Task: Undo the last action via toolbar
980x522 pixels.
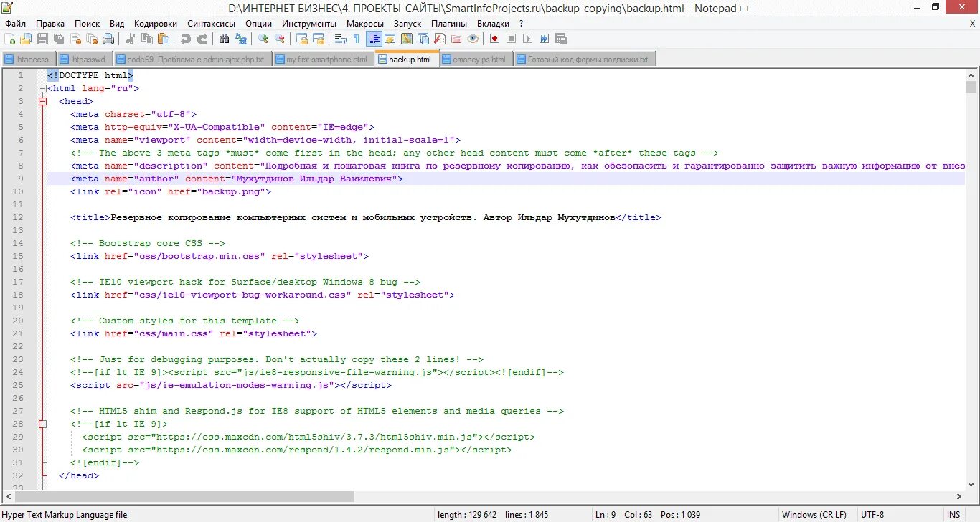Action: point(186,39)
